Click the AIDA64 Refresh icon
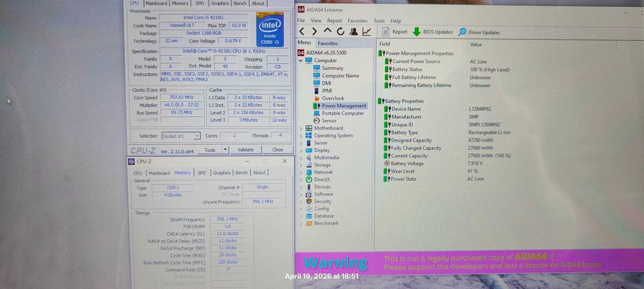 click(341, 32)
